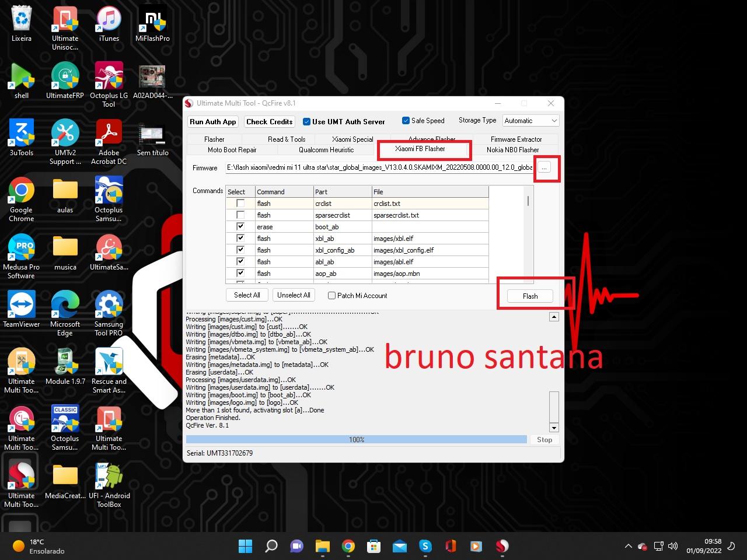This screenshot has width=747, height=560.
Task: Select Moto Boot Repair tab
Action: click(x=232, y=150)
